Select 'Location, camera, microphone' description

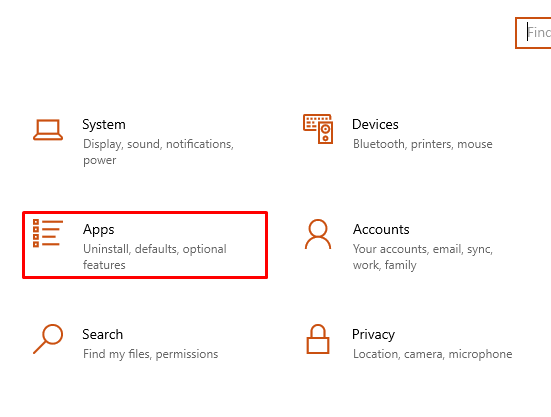pyautogui.click(x=433, y=354)
